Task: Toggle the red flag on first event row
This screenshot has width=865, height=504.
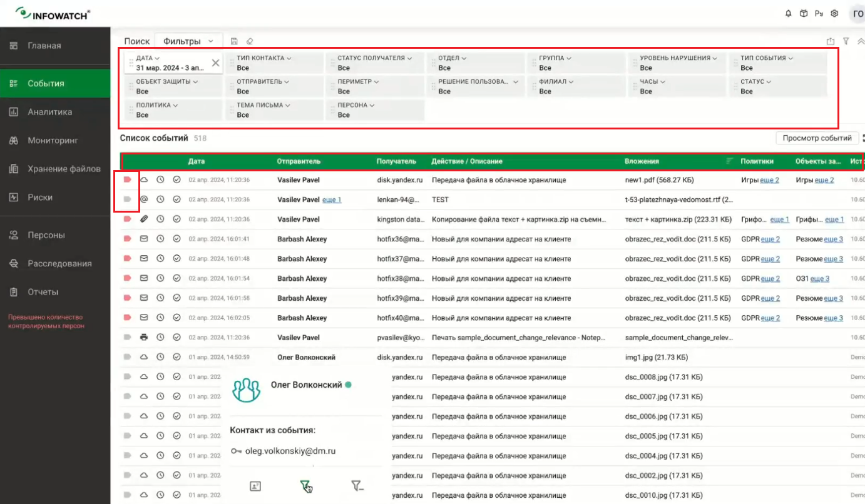Action: tap(127, 179)
